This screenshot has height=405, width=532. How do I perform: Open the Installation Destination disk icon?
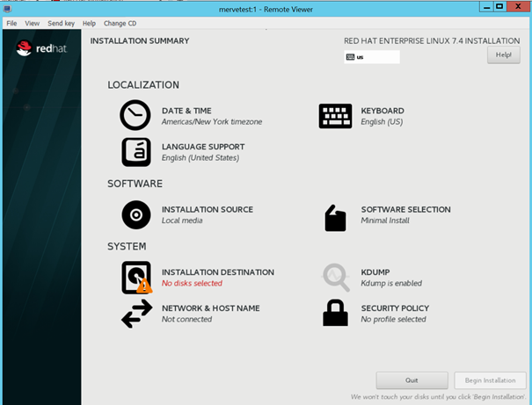(136, 278)
